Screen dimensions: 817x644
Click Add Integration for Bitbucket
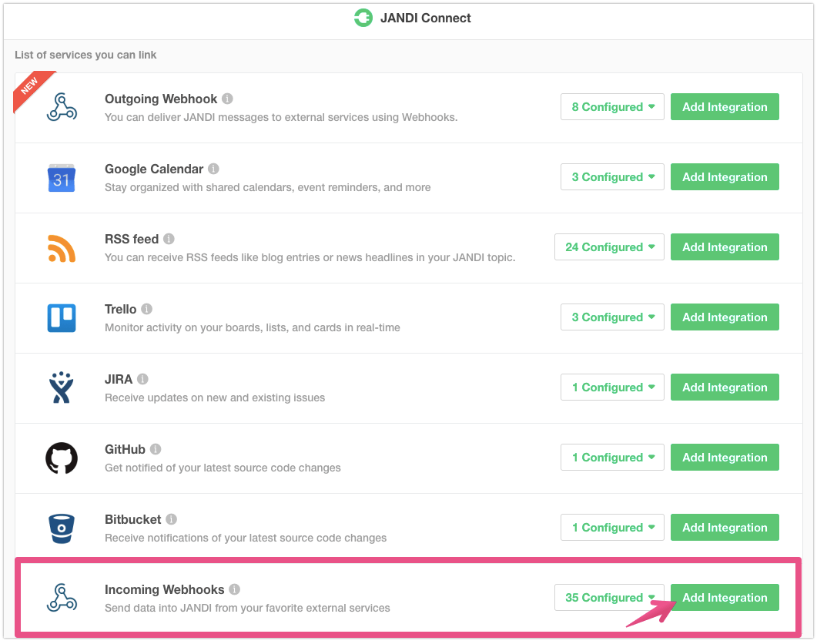pos(725,528)
